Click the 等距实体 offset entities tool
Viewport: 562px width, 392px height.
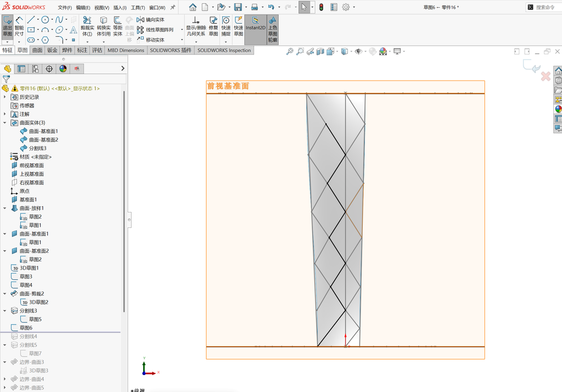(117, 26)
